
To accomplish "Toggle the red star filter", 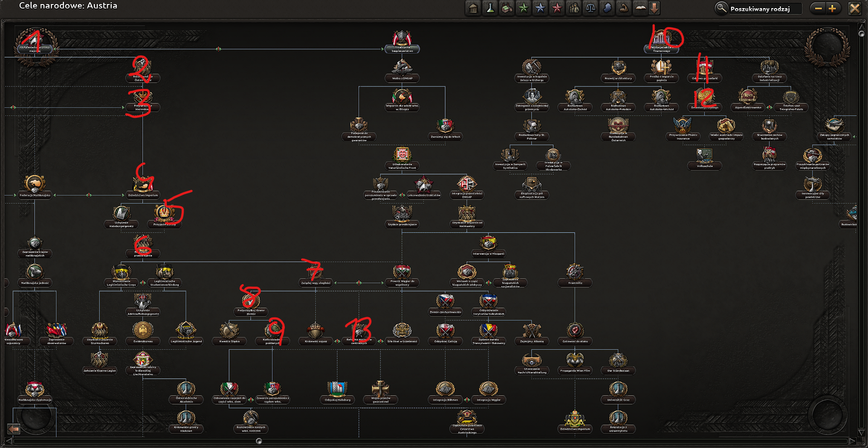I will [557, 8].
